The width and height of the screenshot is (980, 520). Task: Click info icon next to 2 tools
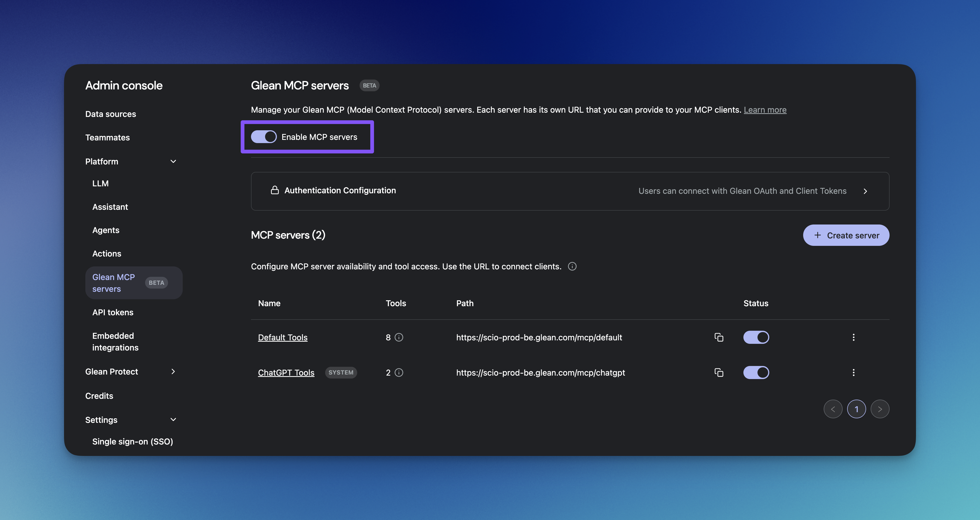[399, 372]
